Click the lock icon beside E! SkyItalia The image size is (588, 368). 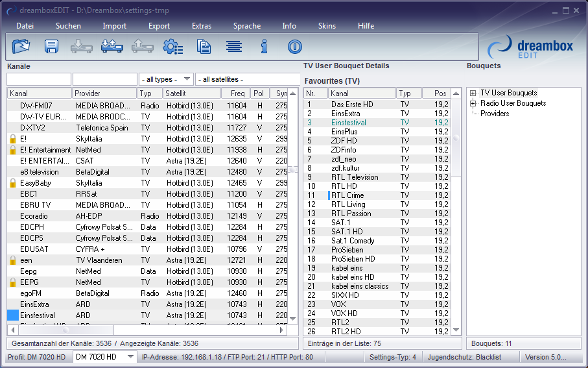click(x=13, y=139)
